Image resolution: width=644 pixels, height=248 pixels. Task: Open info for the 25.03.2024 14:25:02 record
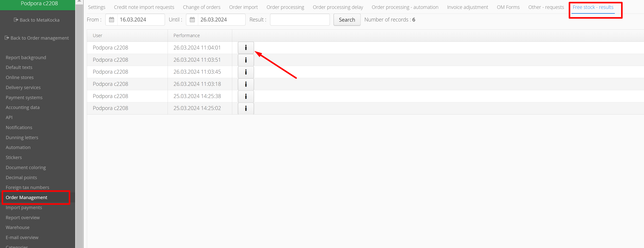[246, 108]
